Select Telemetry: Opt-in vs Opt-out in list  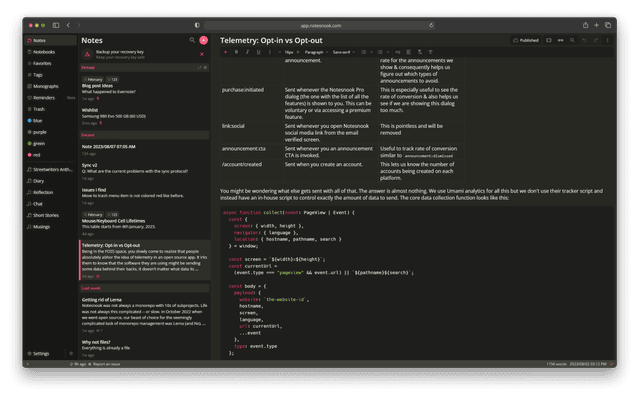(144, 260)
